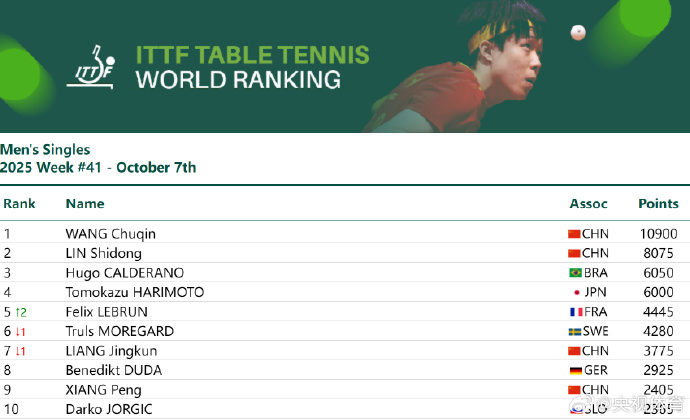The image size is (690, 420).
Task: Click the Brazil flag beside BRA
Action: point(574,273)
